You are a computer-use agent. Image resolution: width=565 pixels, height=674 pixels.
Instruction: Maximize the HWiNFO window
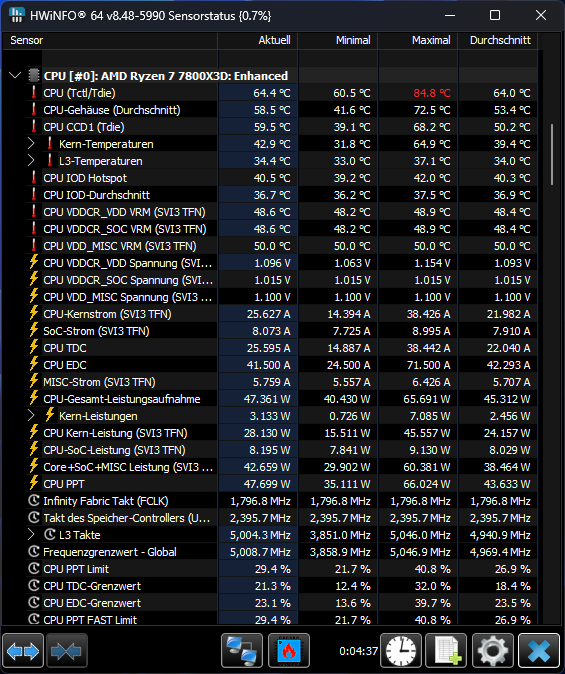pos(495,15)
